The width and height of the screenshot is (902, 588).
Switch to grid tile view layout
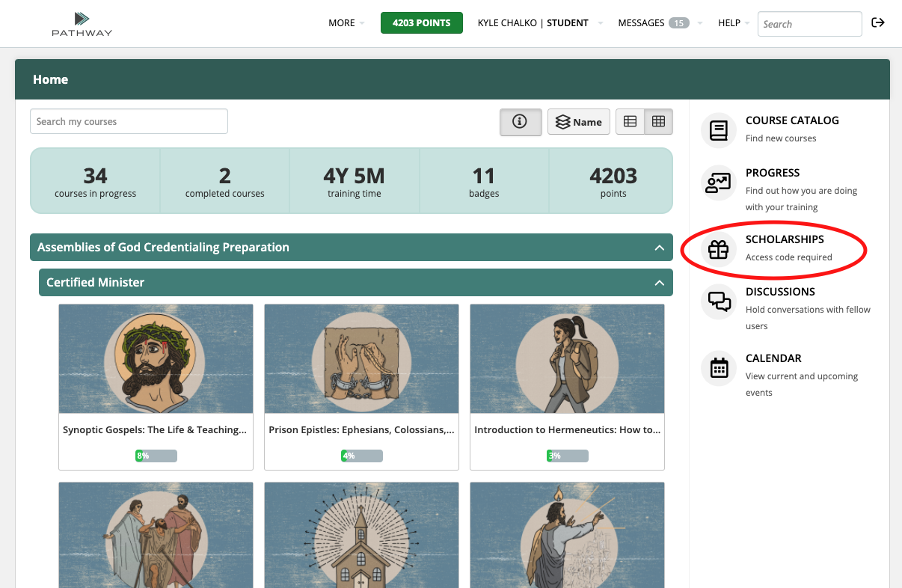coord(658,122)
